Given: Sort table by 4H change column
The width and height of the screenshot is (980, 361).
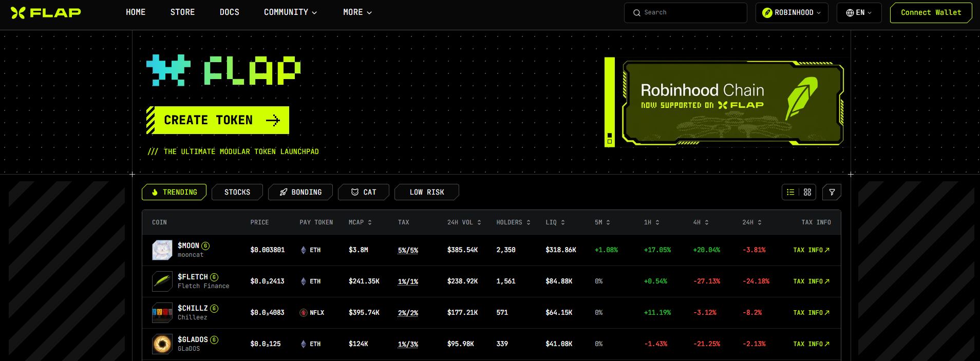Looking at the screenshot, I should [x=701, y=222].
